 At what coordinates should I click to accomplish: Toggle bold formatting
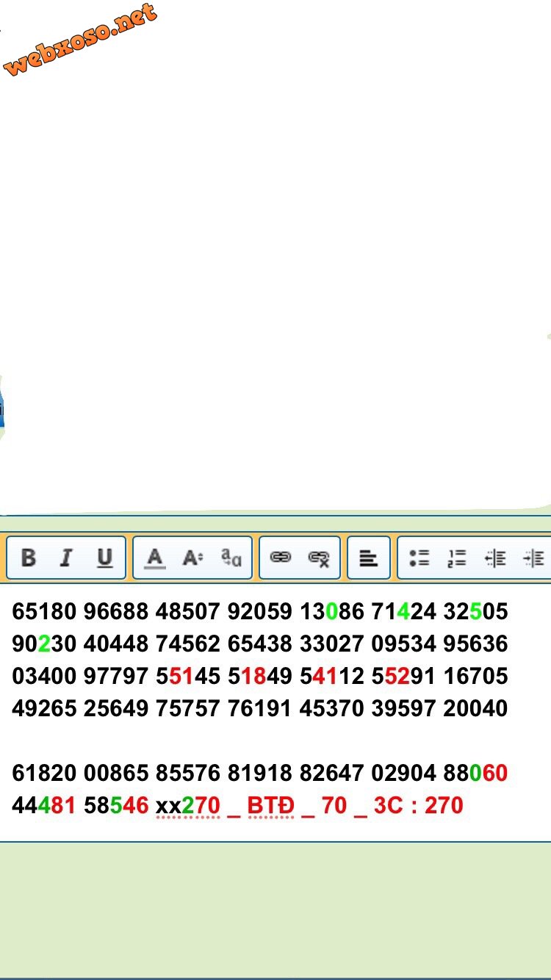(x=28, y=558)
